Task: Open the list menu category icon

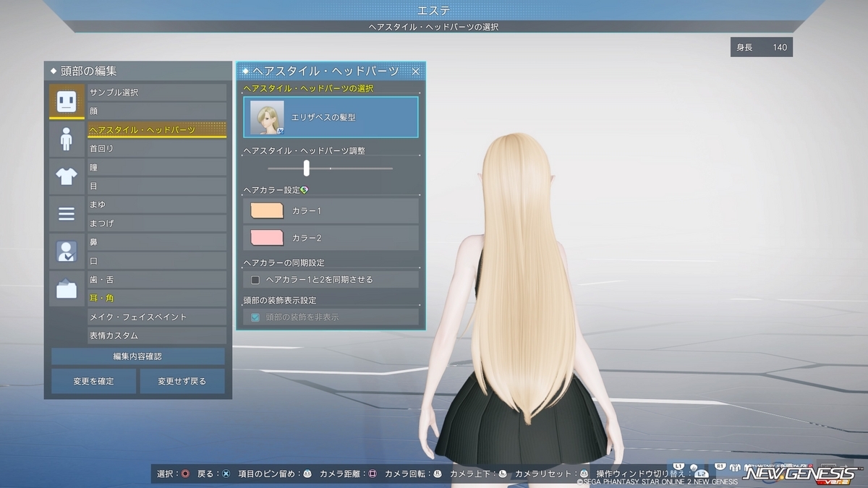Action: click(x=67, y=214)
